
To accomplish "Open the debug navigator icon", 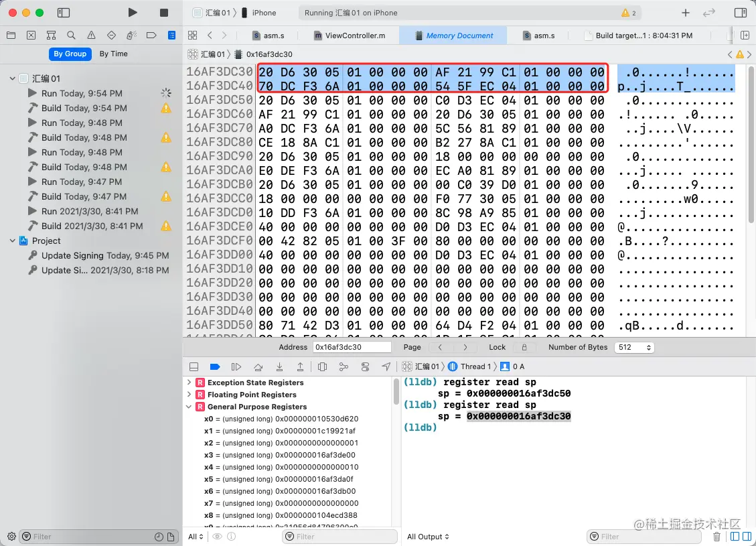I will [131, 36].
